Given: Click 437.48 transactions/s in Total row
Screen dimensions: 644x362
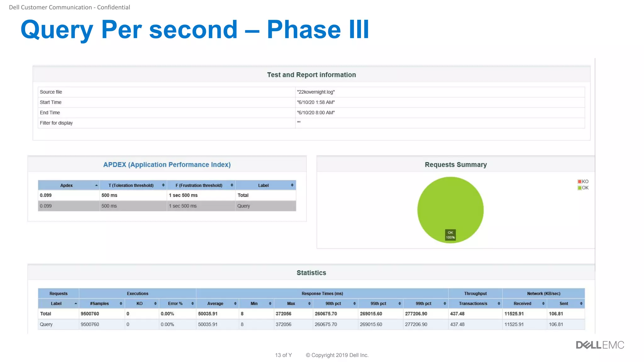Looking at the screenshot, I should (457, 314).
